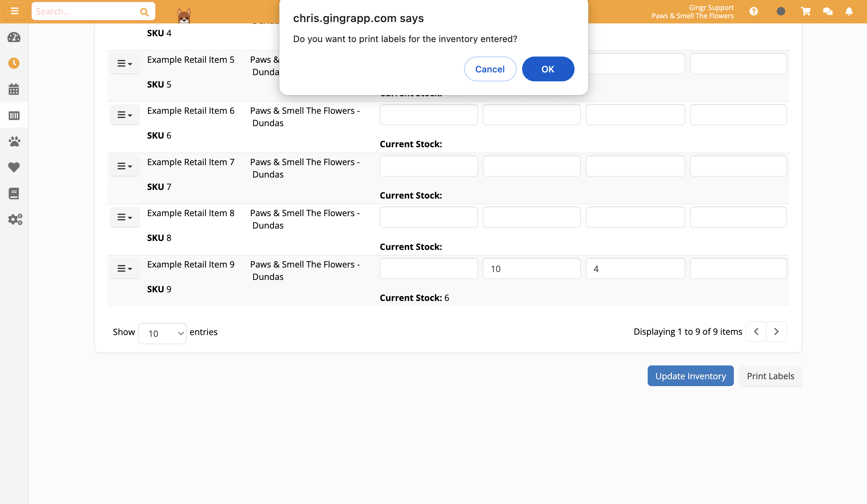Select the orange clock icon in sidebar
The height and width of the screenshot is (504, 867).
(14, 63)
